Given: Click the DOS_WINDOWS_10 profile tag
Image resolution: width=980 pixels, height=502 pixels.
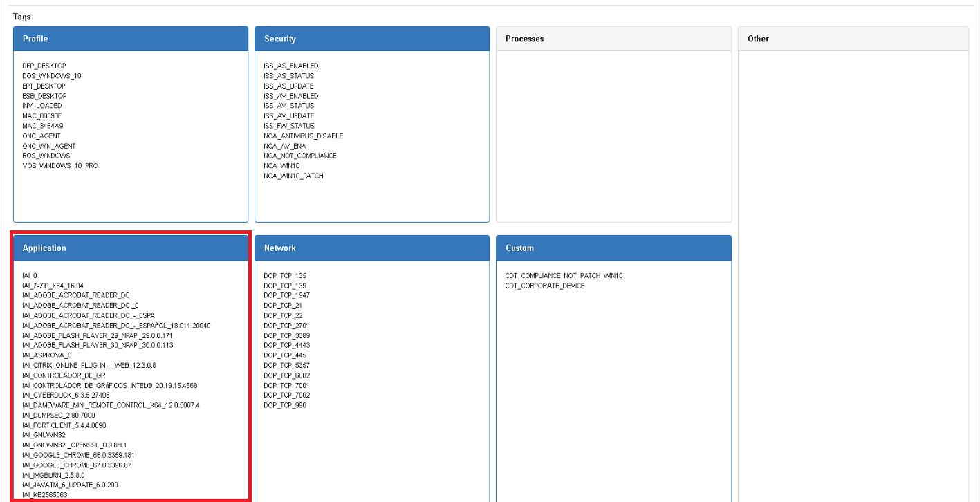Looking at the screenshot, I should 52,76.
